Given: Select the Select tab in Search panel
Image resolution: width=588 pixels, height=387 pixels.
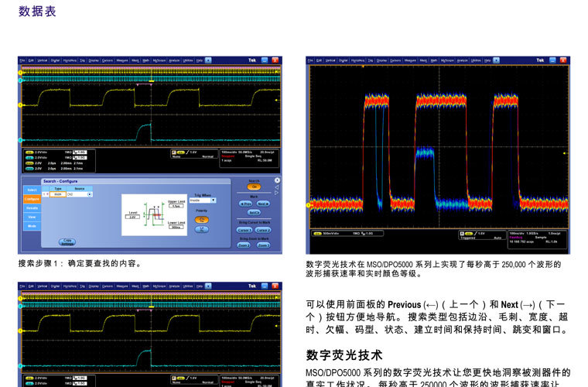Looking at the screenshot, I should [x=32, y=190].
